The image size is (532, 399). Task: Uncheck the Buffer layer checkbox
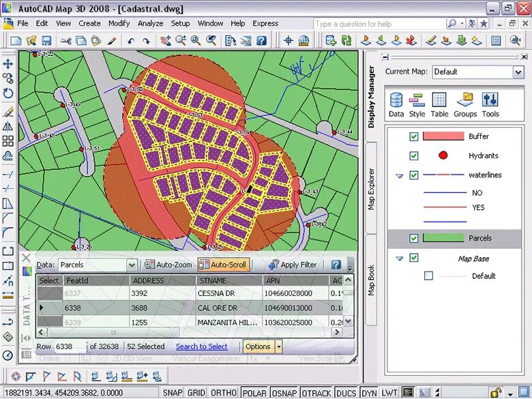click(413, 136)
